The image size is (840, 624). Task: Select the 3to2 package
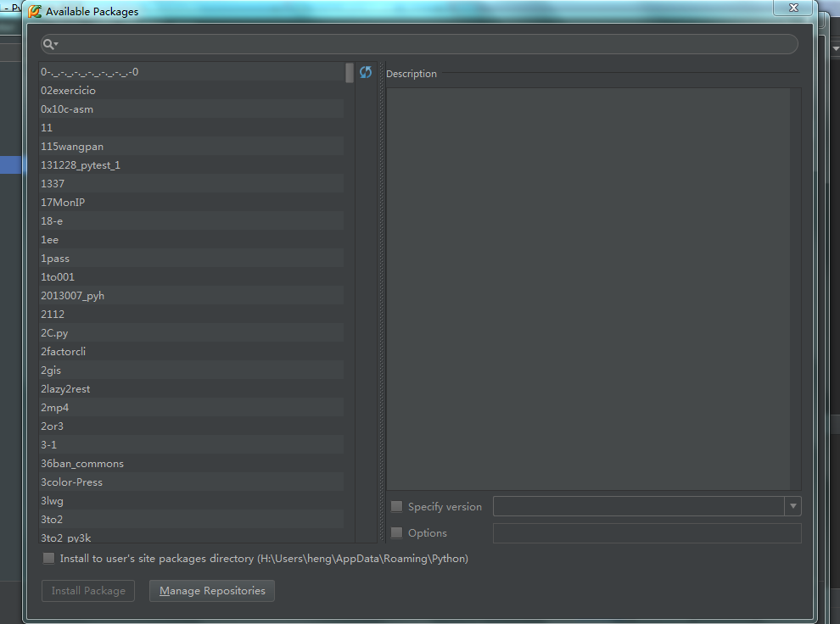pos(191,520)
